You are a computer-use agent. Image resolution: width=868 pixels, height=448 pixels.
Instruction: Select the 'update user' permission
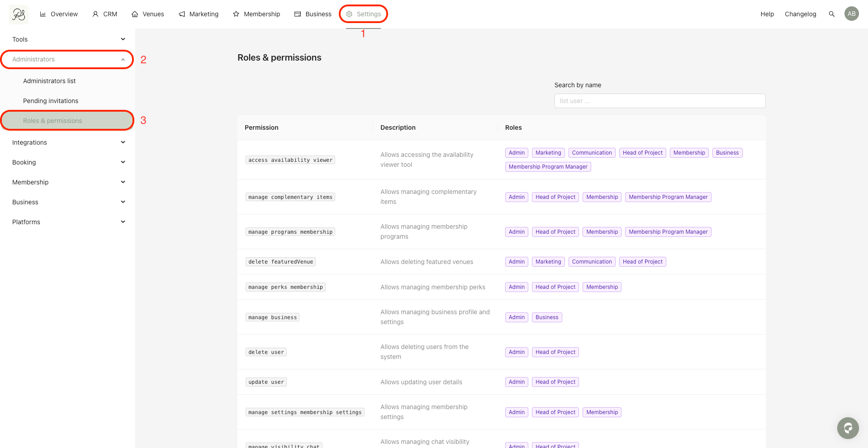(266, 382)
